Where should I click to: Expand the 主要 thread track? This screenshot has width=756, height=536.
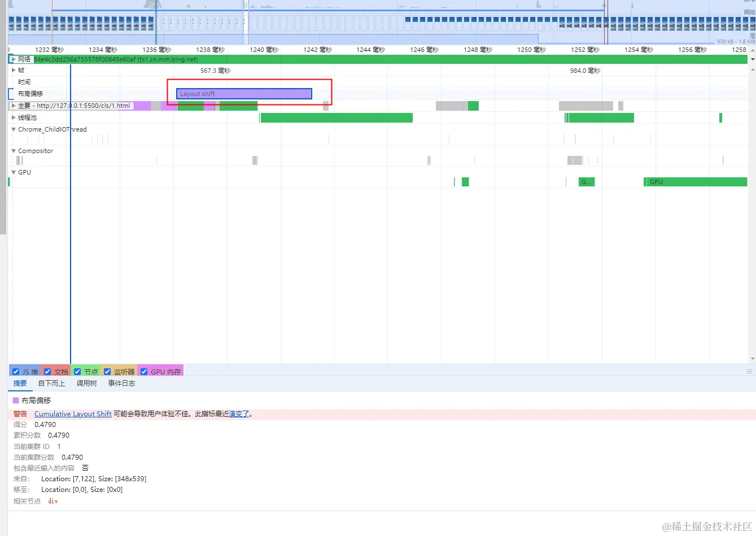[x=14, y=106]
